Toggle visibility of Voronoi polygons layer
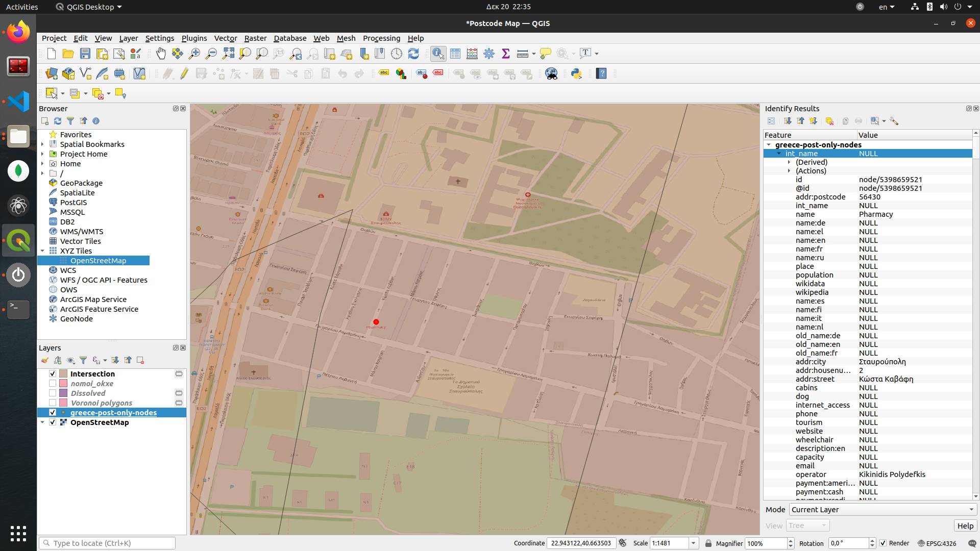980x551 pixels. pos(53,403)
